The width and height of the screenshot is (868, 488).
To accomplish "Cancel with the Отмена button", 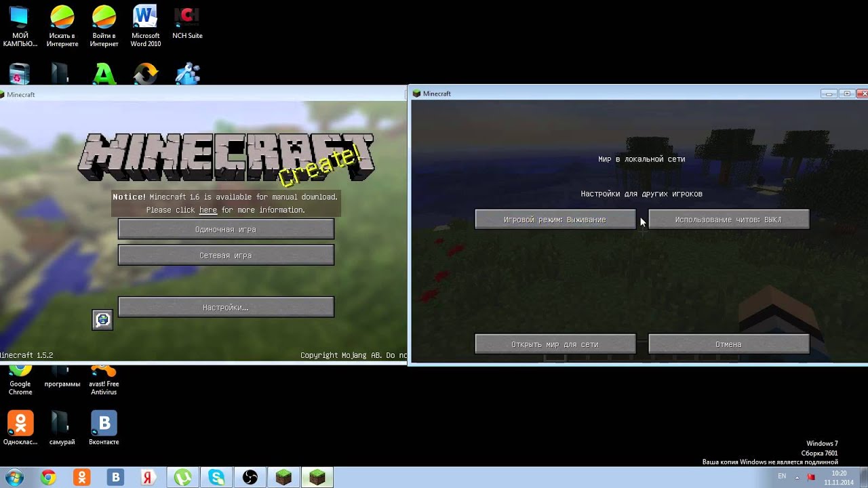I will [729, 344].
